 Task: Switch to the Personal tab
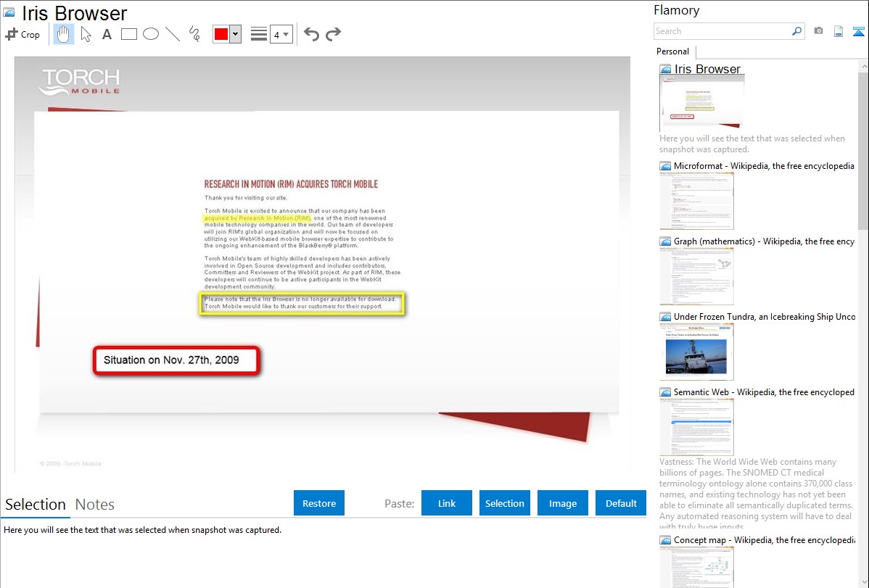point(673,51)
